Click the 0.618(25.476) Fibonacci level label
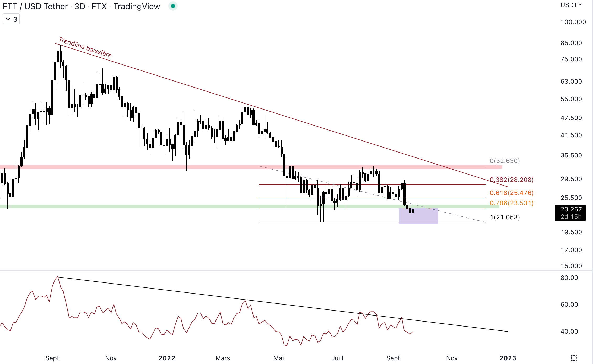Screen dimensions: 593x364 [x=511, y=193]
